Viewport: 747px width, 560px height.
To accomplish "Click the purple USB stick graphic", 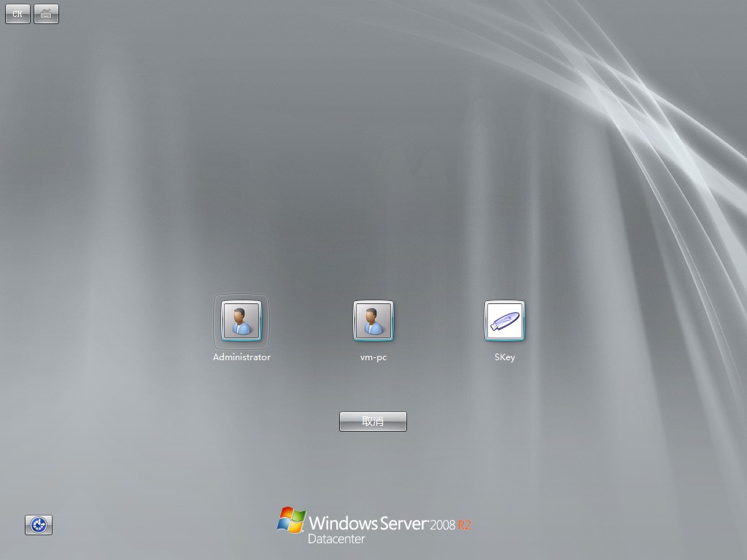I will click(x=506, y=320).
